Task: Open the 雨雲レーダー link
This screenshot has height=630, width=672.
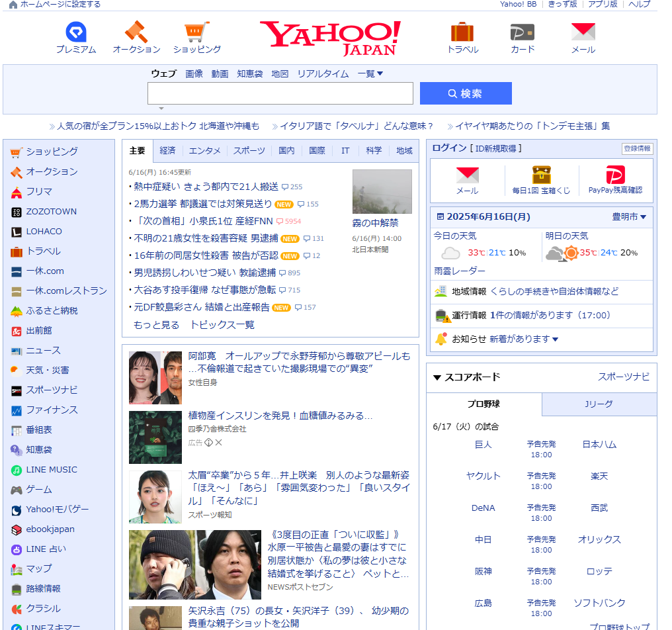Action: point(460,271)
